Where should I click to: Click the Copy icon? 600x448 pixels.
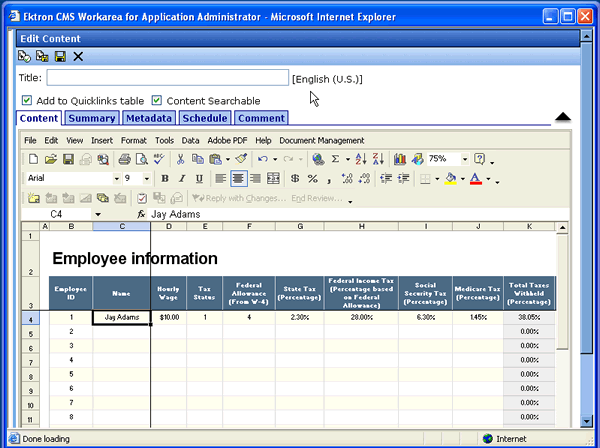pyautogui.click(x=197, y=159)
